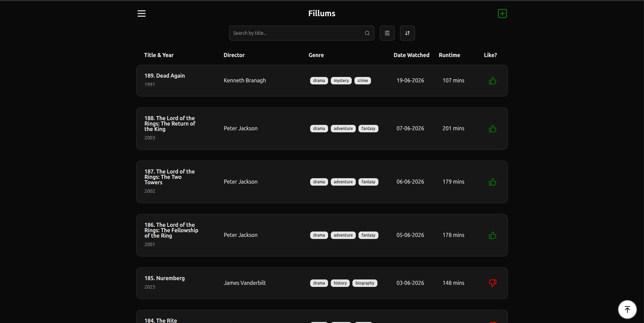
Task: Click the search magnifier icon
Action: click(x=367, y=33)
